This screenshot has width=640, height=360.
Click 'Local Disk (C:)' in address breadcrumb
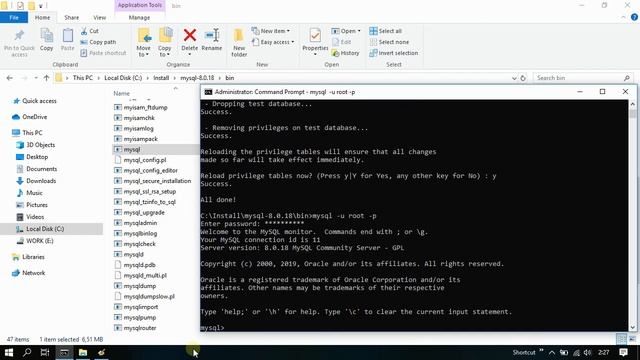[x=123, y=78]
